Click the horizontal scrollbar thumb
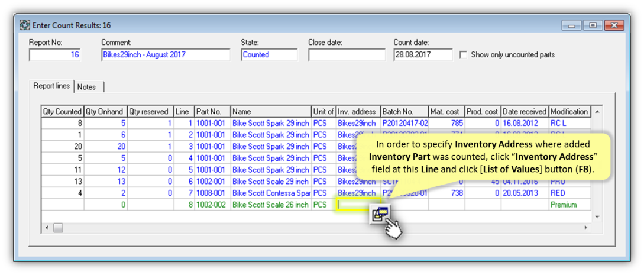The height and width of the screenshot is (275, 644). coord(58,227)
